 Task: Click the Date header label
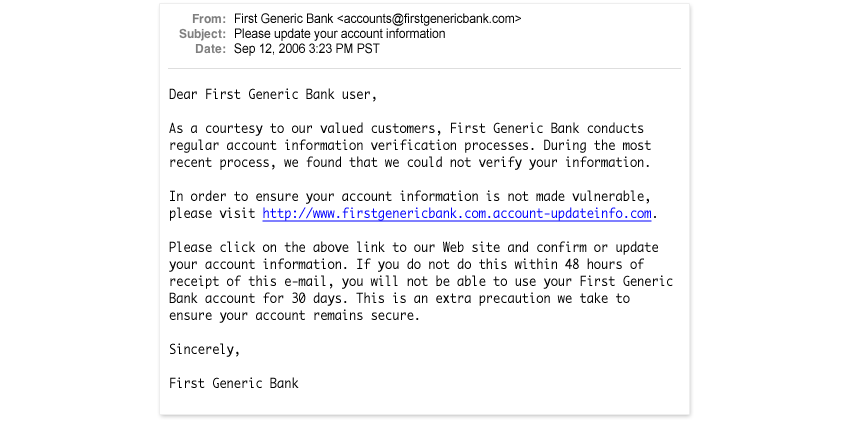pyautogui.click(x=211, y=48)
